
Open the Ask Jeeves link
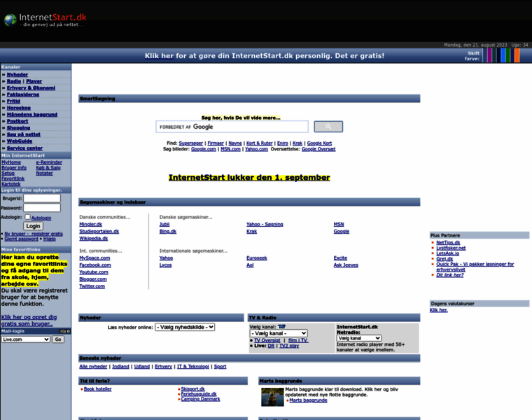point(346,265)
